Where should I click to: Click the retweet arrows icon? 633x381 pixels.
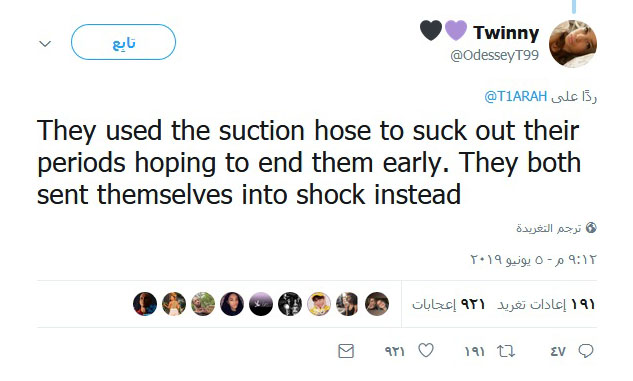tap(506, 351)
